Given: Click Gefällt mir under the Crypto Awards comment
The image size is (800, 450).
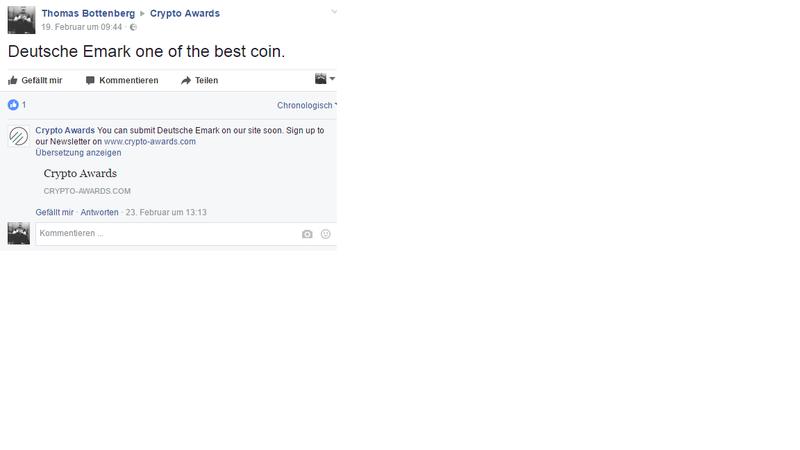Looking at the screenshot, I should [55, 212].
